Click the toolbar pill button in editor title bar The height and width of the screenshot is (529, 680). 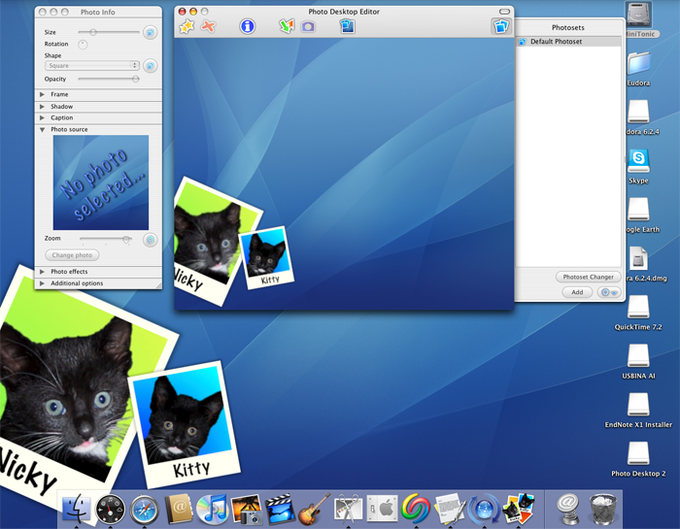click(504, 12)
